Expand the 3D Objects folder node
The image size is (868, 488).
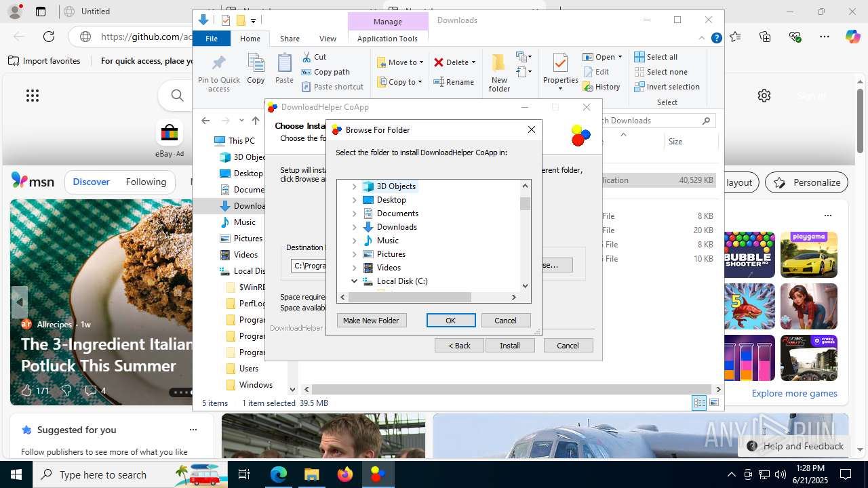tap(354, 186)
